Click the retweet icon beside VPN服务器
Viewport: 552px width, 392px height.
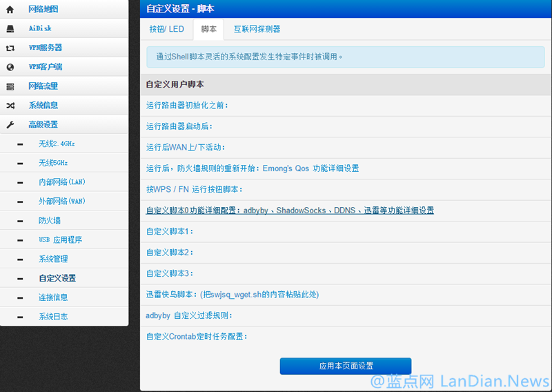point(10,48)
